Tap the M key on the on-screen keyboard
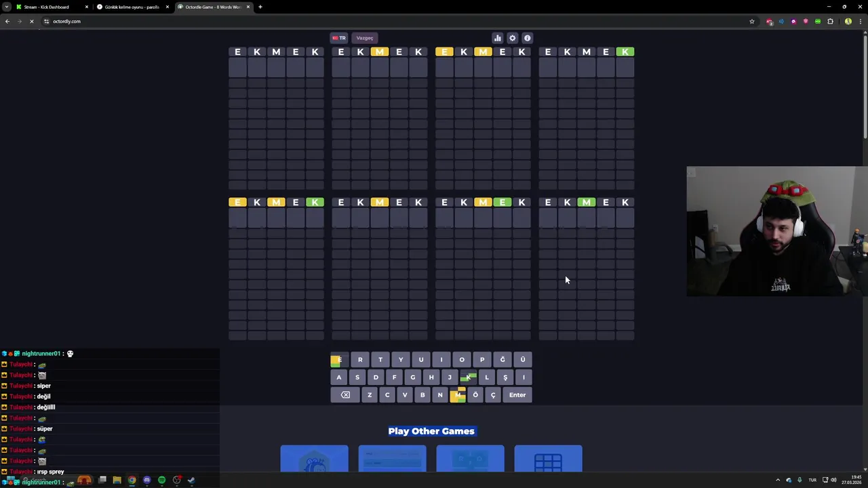Image resolution: width=868 pixels, height=488 pixels. coord(458,395)
